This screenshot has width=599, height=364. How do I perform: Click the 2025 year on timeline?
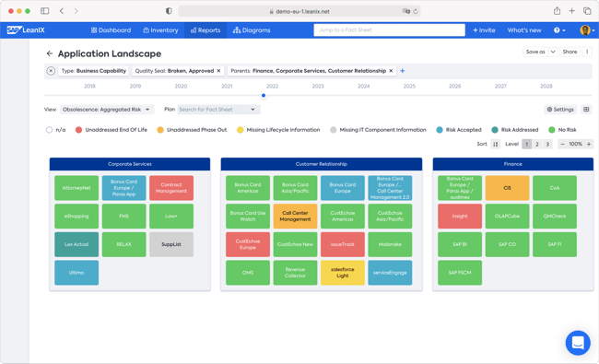409,87
